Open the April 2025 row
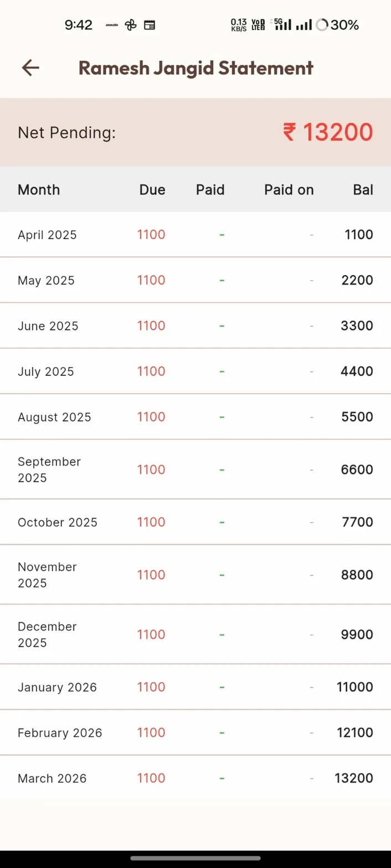Viewport: 391px width, 868px height. pos(47,235)
